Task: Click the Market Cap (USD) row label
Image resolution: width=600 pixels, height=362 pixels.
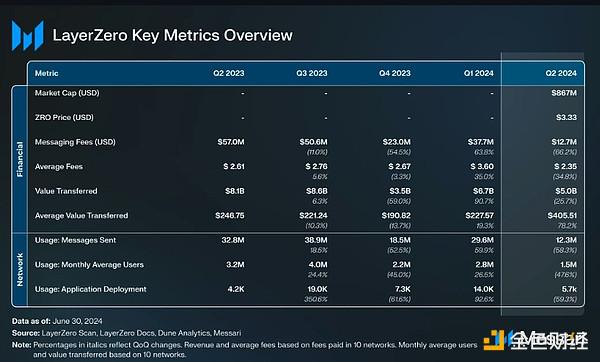Action: (67, 93)
